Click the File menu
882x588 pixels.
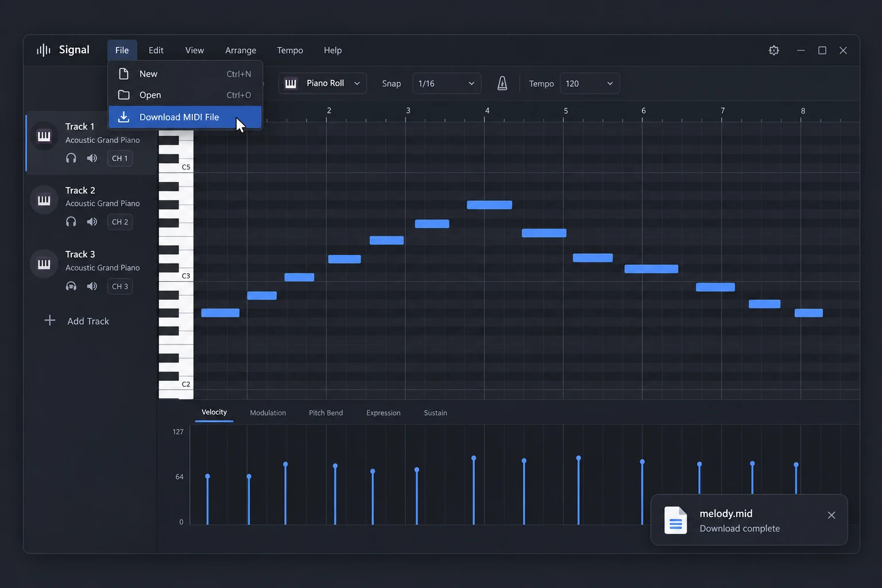coord(122,50)
